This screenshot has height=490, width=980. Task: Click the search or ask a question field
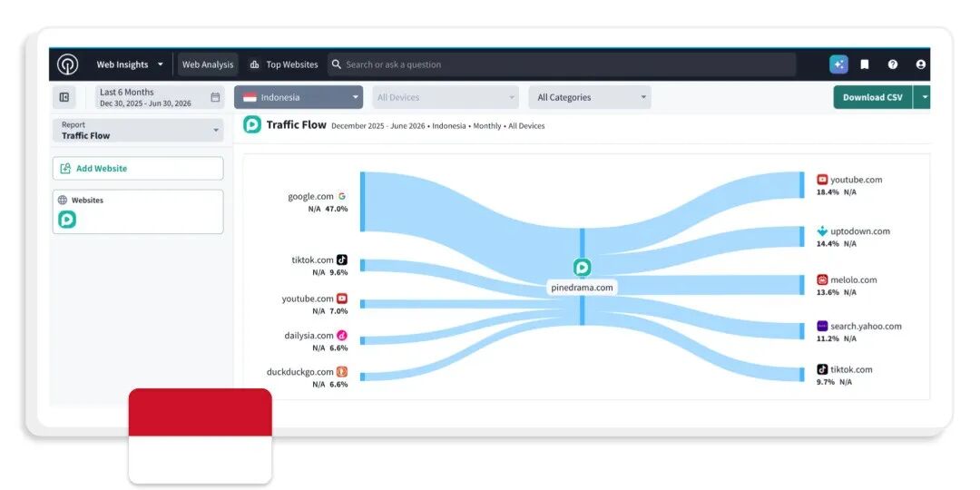click(562, 64)
